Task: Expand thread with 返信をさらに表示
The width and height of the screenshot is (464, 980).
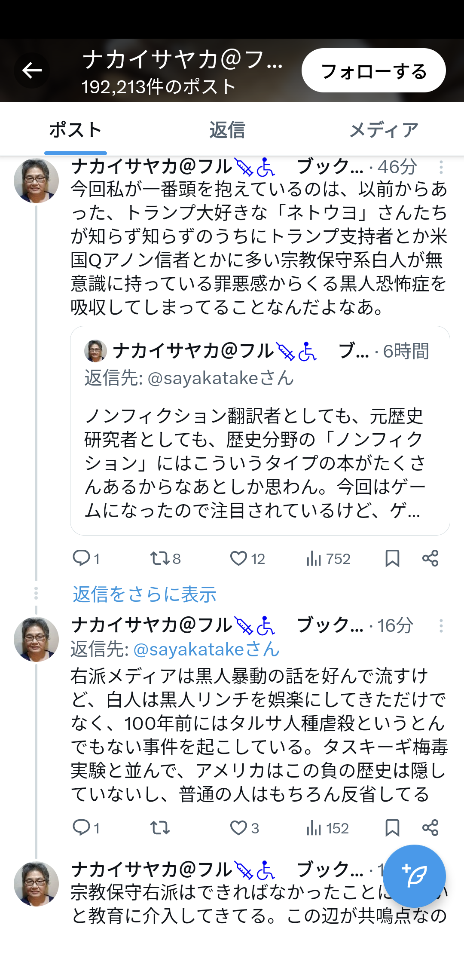Action: point(144,594)
